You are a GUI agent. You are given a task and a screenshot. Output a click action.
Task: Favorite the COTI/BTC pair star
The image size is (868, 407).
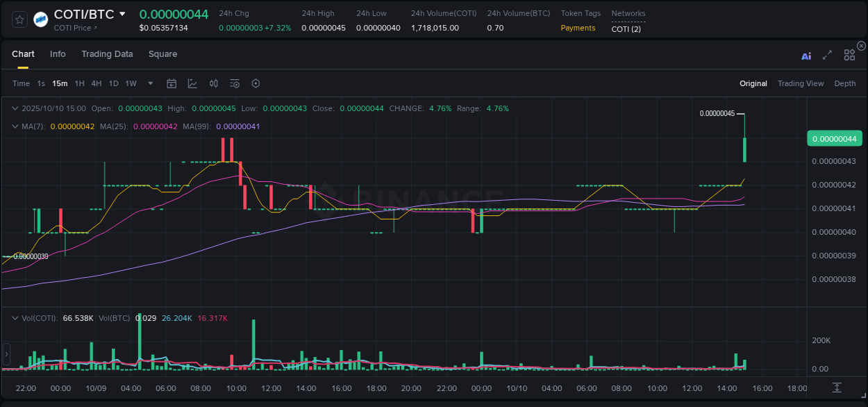pos(19,19)
